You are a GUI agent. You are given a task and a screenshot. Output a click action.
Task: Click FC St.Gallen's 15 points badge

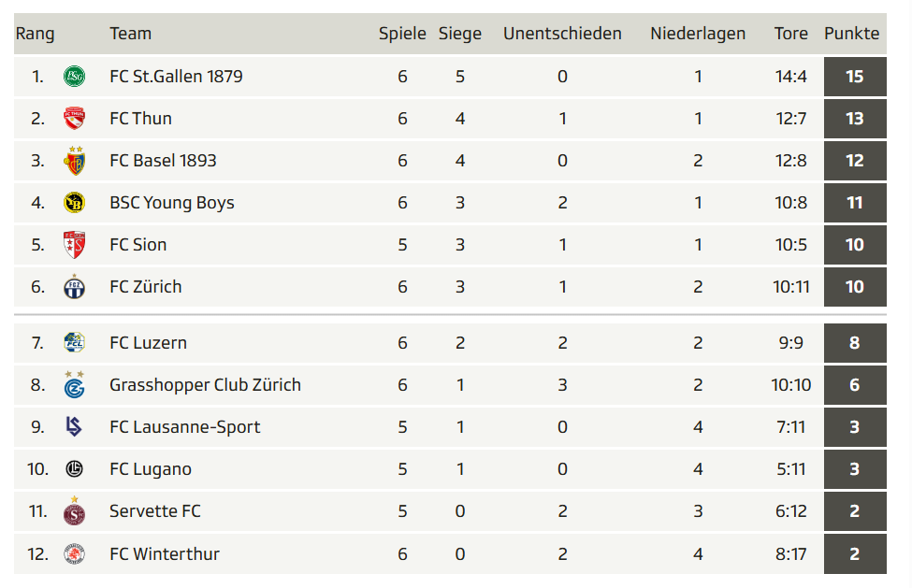(x=855, y=76)
